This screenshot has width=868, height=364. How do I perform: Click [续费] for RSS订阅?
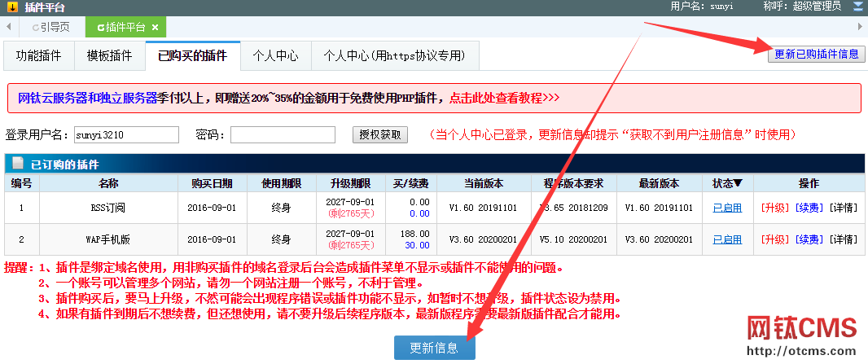tap(809, 208)
